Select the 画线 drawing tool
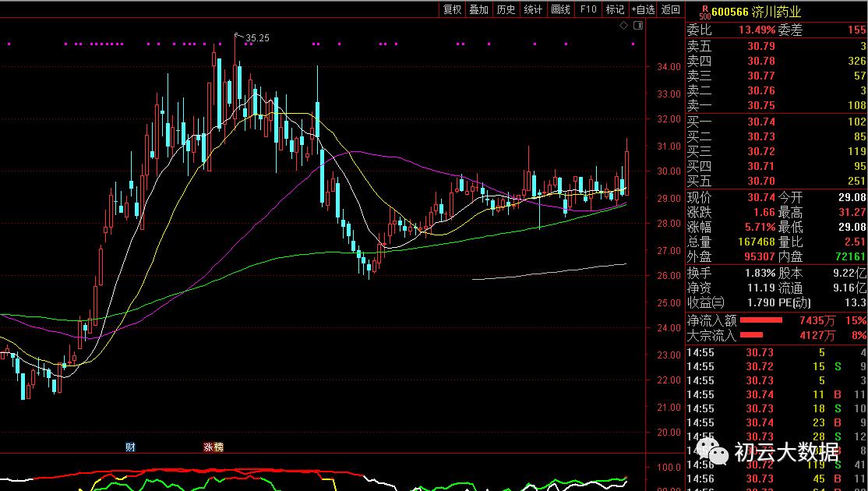The height and width of the screenshot is (491, 868). click(x=560, y=9)
